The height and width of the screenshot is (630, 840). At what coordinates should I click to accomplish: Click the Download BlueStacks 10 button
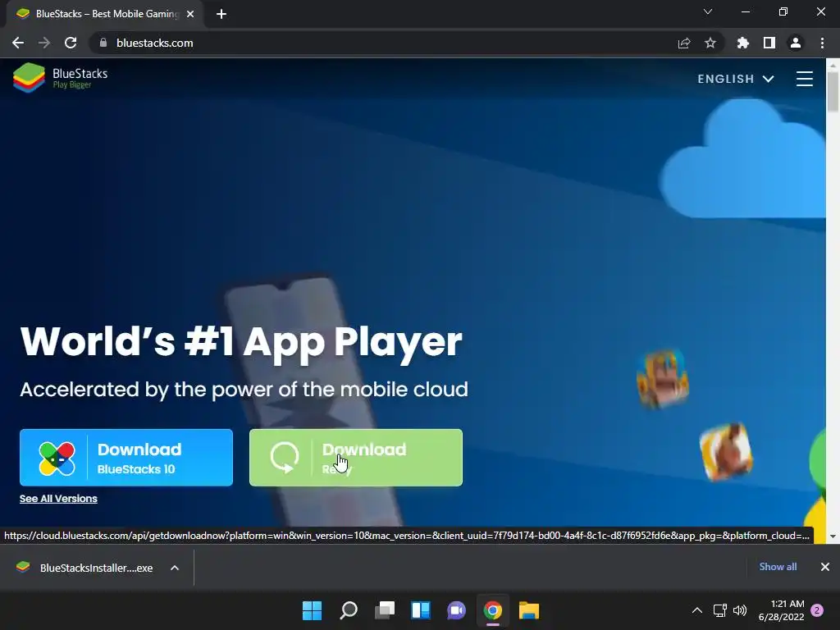click(126, 458)
